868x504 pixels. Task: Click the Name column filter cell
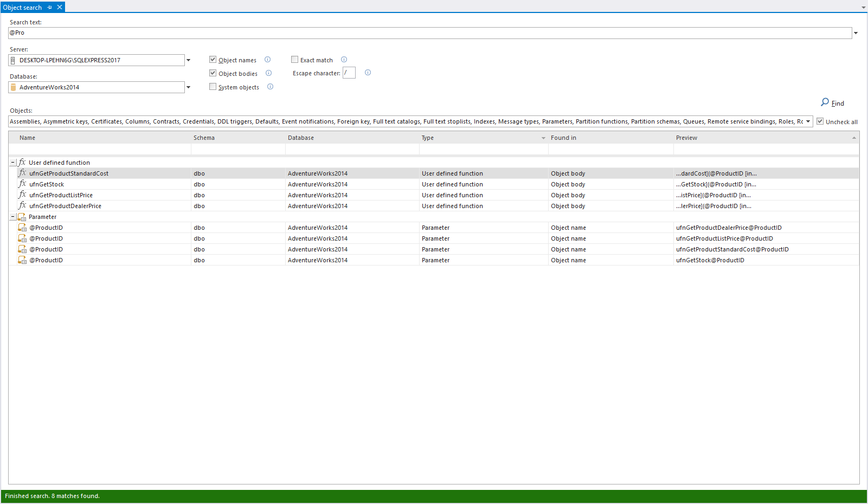100,149
